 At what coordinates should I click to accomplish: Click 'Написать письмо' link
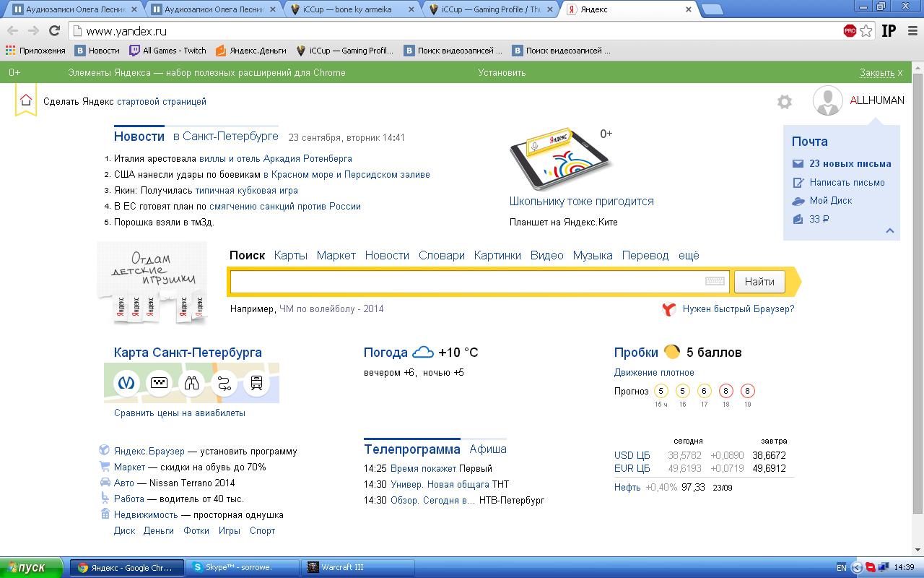coord(847,182)
